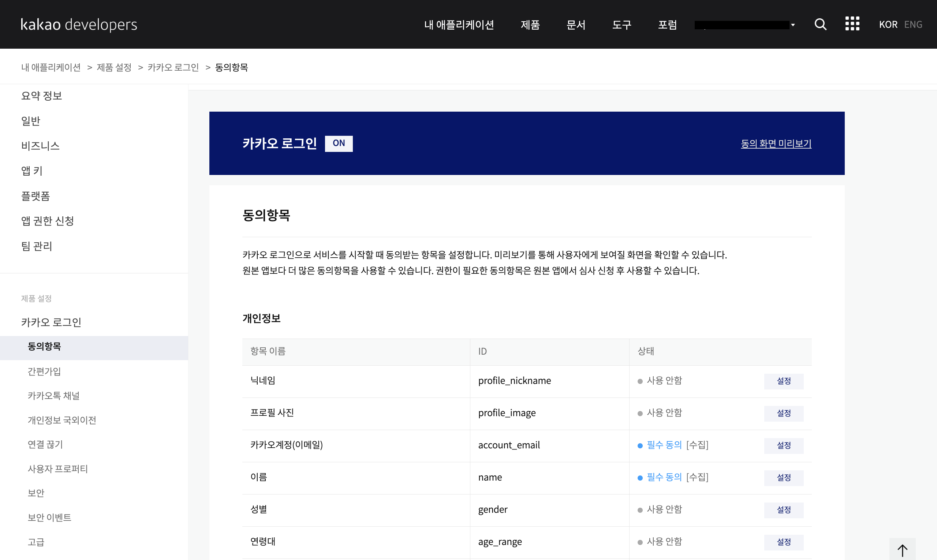
Task: Open 문서 menu in top navigation
Action: (576, 25)
